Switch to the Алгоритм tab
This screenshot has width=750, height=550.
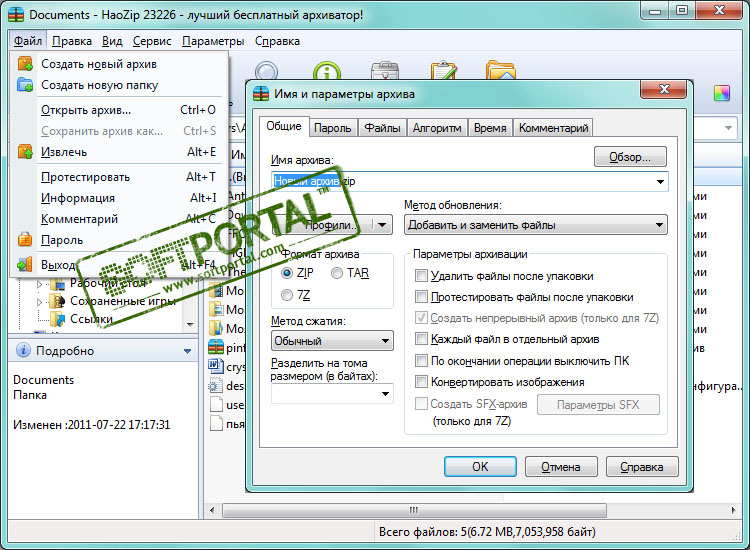(x=437, y=128)
